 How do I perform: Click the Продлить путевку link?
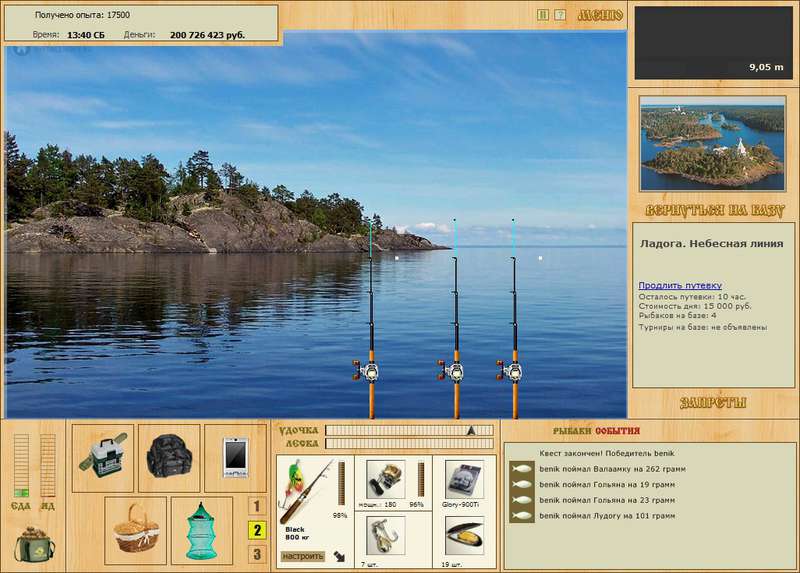[x=680, y=285]
